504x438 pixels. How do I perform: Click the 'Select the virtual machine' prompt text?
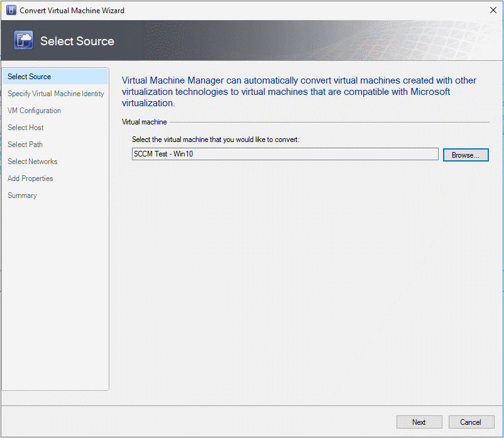click(x=216, y=140)
